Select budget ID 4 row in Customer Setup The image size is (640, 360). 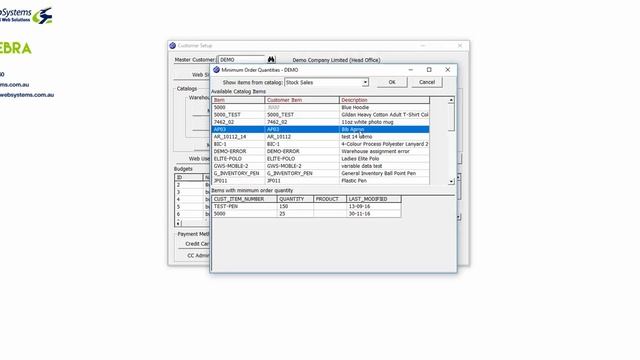pos(192,200)
